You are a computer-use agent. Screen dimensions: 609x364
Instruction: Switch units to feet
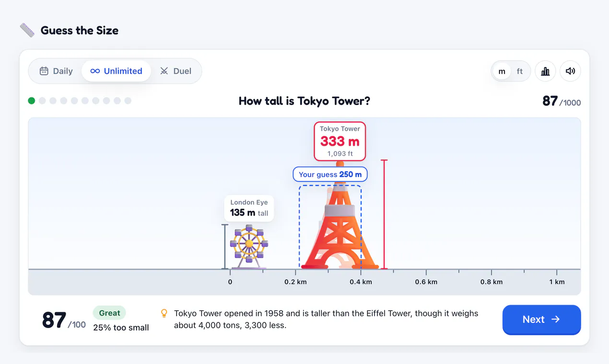pos(520,71)
